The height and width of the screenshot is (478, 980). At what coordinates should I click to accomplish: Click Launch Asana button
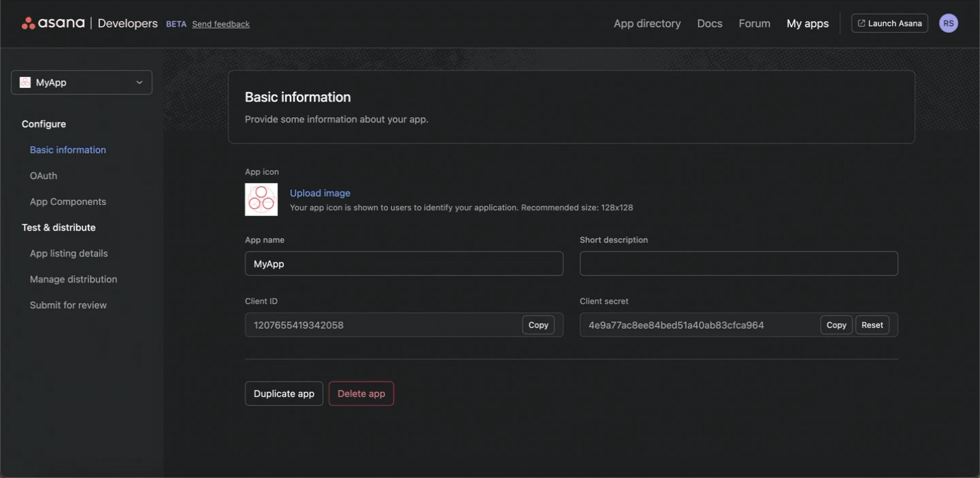[x=889, y=23]
